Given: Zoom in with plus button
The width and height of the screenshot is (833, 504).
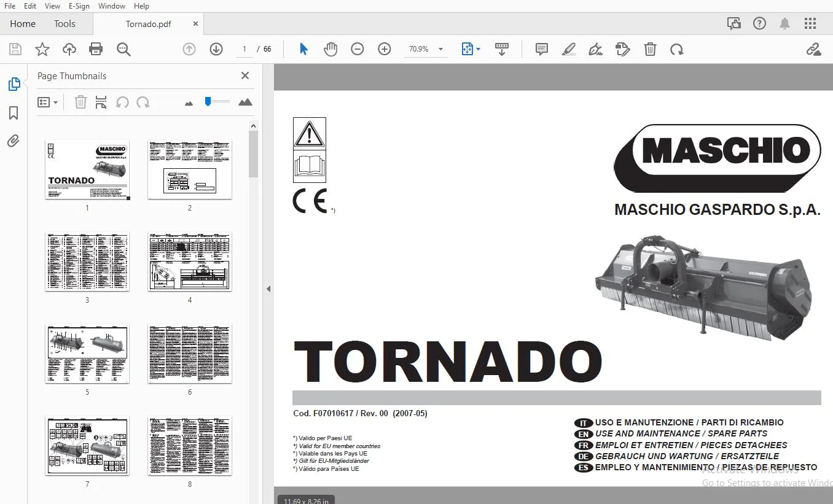Looking at the screenshot, I should 385,49.
